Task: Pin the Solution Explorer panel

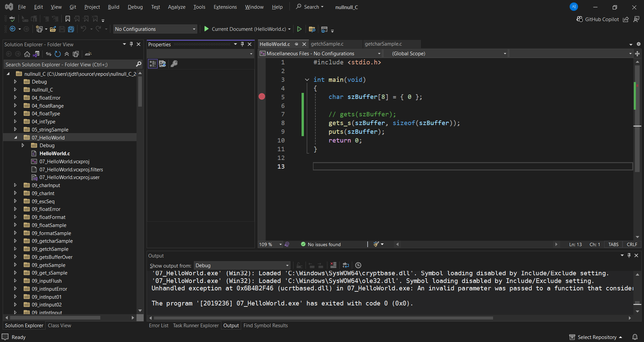Action: click(x=131, y=44)
